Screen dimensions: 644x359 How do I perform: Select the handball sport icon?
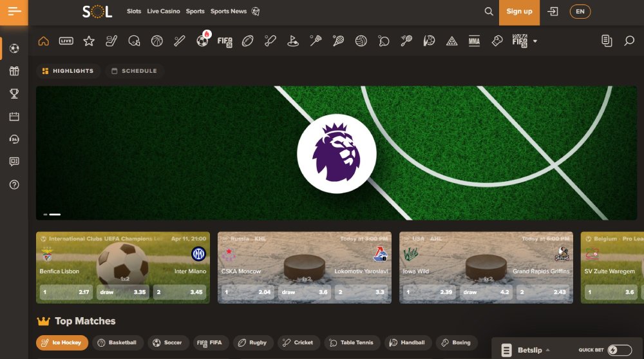pos(429,41)
